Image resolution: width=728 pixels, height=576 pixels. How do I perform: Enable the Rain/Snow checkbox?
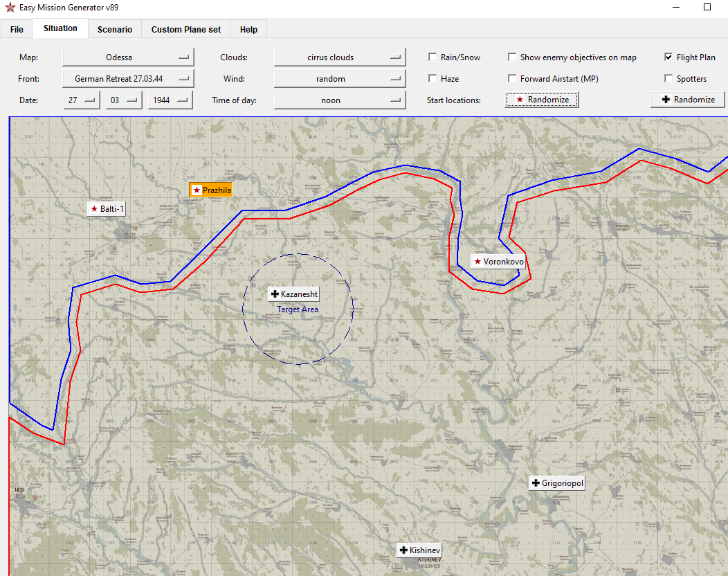[x=433, y=57]
